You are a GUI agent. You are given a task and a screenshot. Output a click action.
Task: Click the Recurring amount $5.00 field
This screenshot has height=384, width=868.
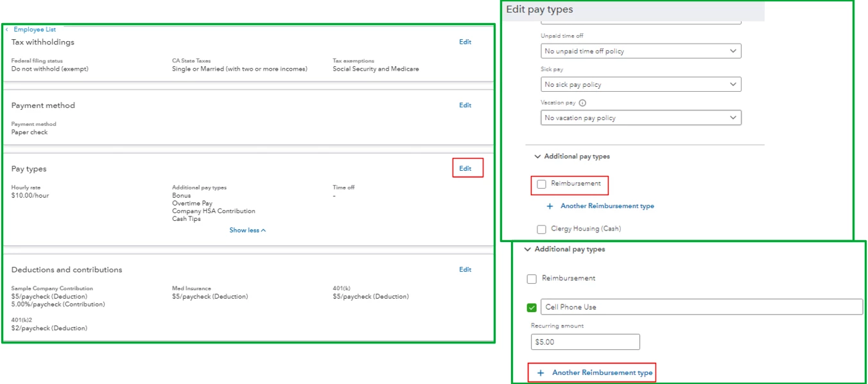point(586,342)
